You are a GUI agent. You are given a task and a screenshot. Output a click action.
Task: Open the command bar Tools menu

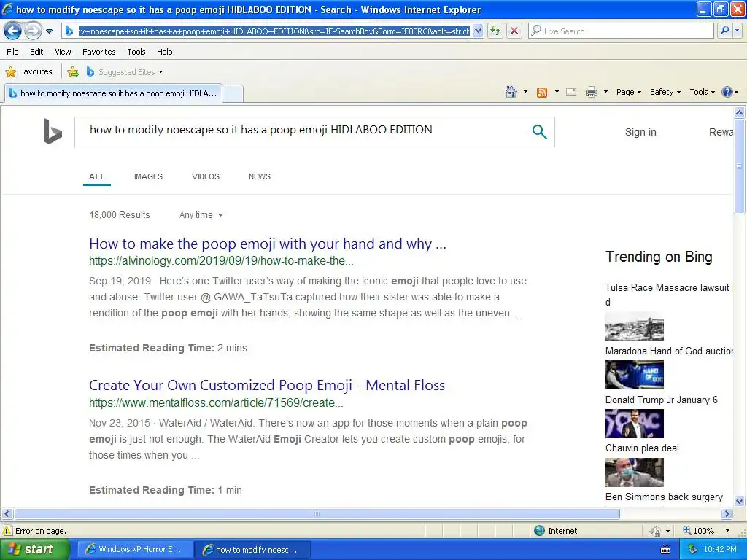coord(702,92)
